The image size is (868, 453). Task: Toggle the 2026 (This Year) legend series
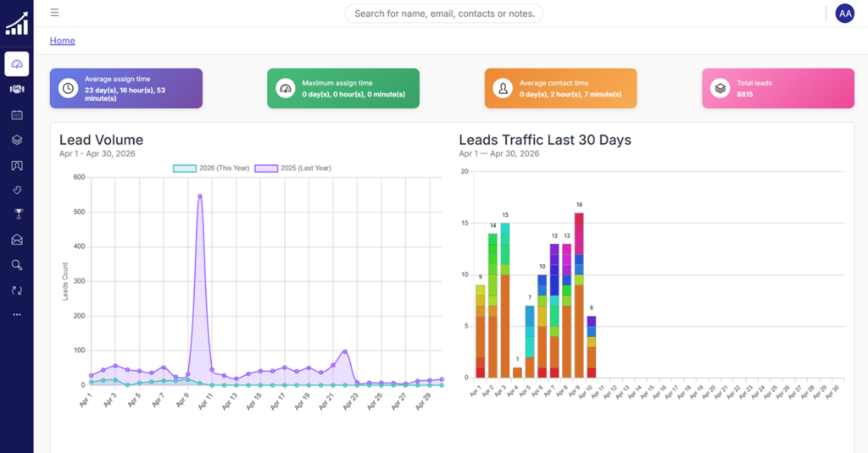(x=211, y=168)
